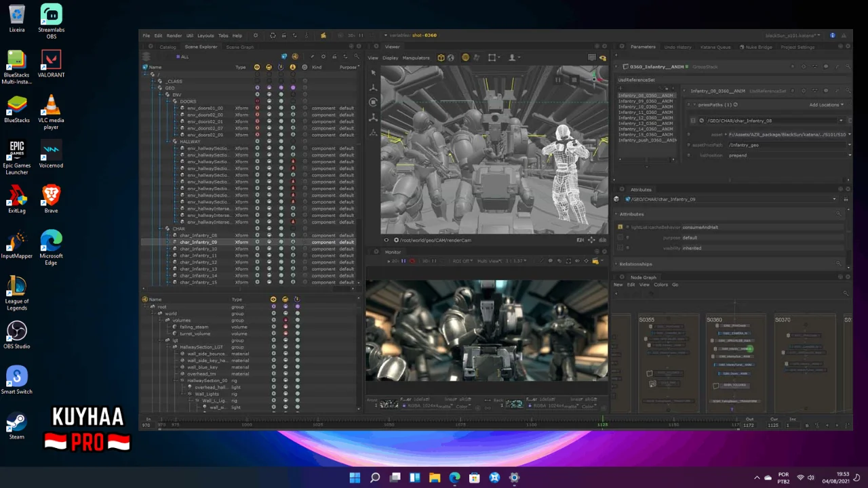Screen dimensions: 868x488
Task: Click the orange flush caches icon in main toolbar
Action: click(323, 35)
